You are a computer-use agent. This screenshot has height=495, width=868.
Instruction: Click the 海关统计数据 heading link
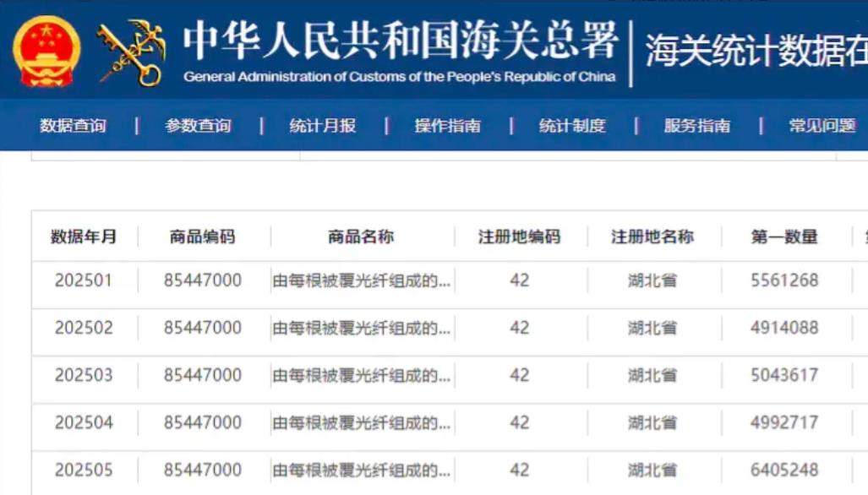click(x=756, y=51)
